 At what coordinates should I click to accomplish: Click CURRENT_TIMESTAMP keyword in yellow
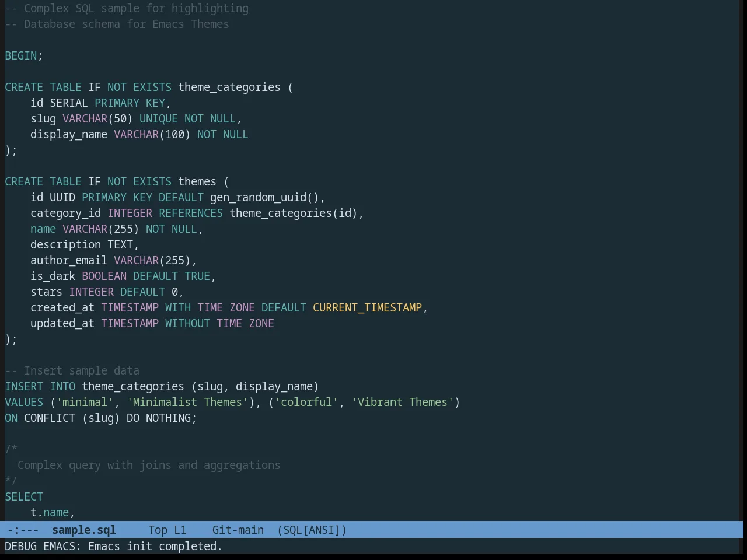[367, 307]
